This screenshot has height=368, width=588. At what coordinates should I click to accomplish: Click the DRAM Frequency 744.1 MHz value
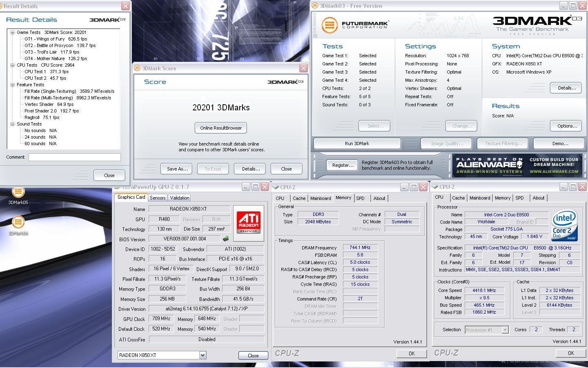pyautogui.click(x=360, y=248)
